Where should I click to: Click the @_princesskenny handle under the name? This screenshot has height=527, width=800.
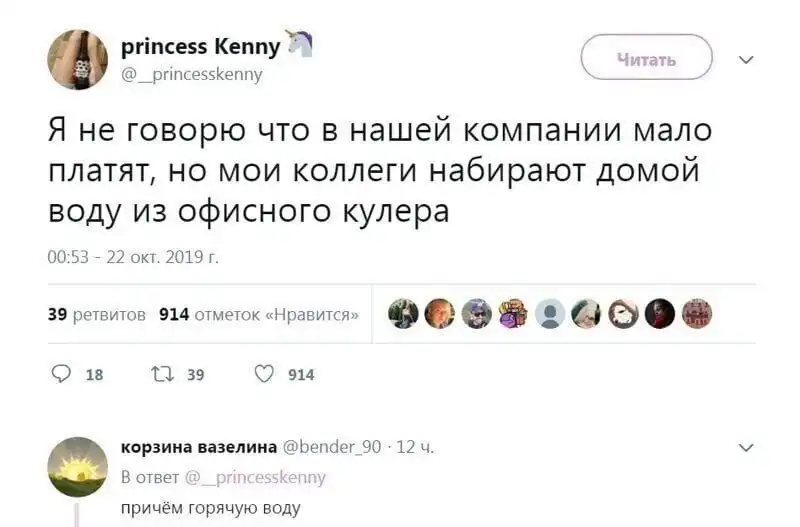(x=191, y=74)
